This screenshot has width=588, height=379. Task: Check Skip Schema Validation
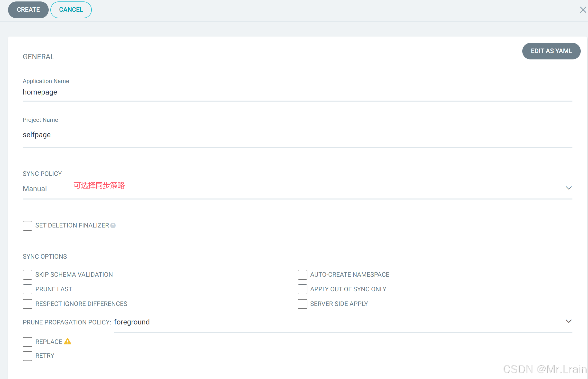pyautogui.click(x=28, y=275)
